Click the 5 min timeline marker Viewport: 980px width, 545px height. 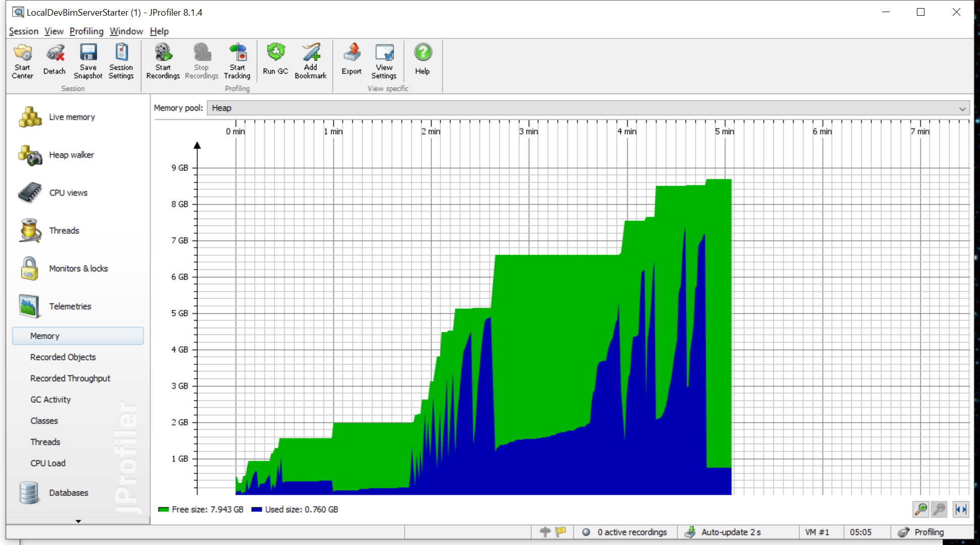[725, 131]
